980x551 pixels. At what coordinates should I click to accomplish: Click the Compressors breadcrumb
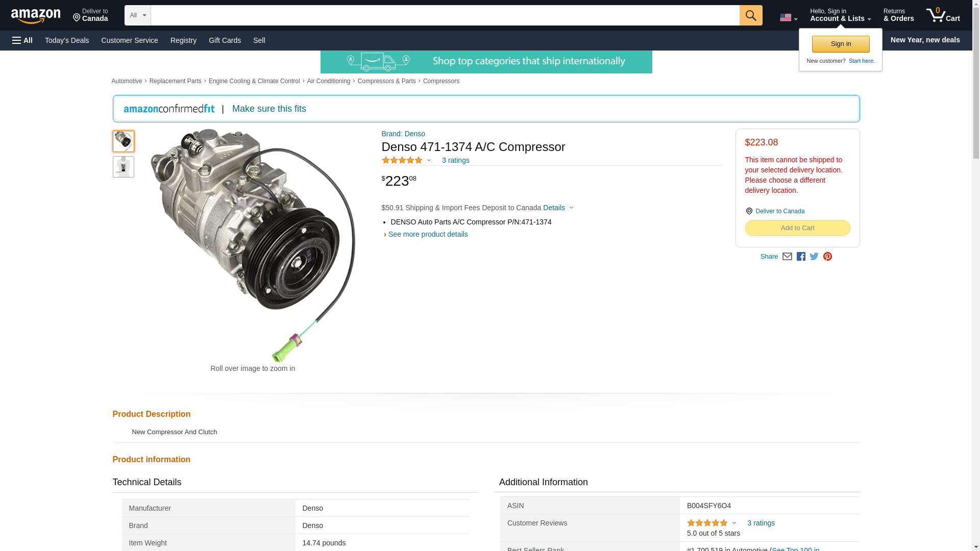(441, 81)
